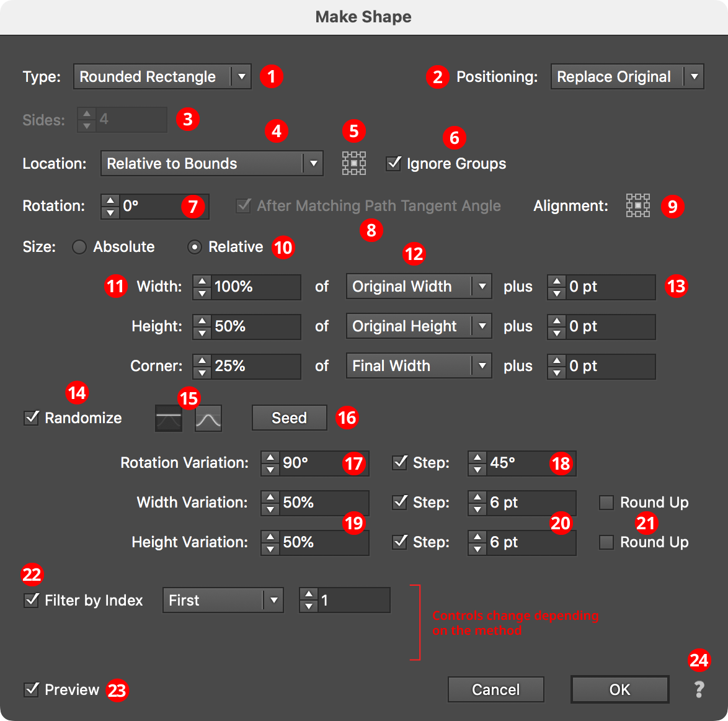Select the Absolute size radio button
Image resolution: width=728 pixels, height=721 pixels.
(x=79, y=247)
